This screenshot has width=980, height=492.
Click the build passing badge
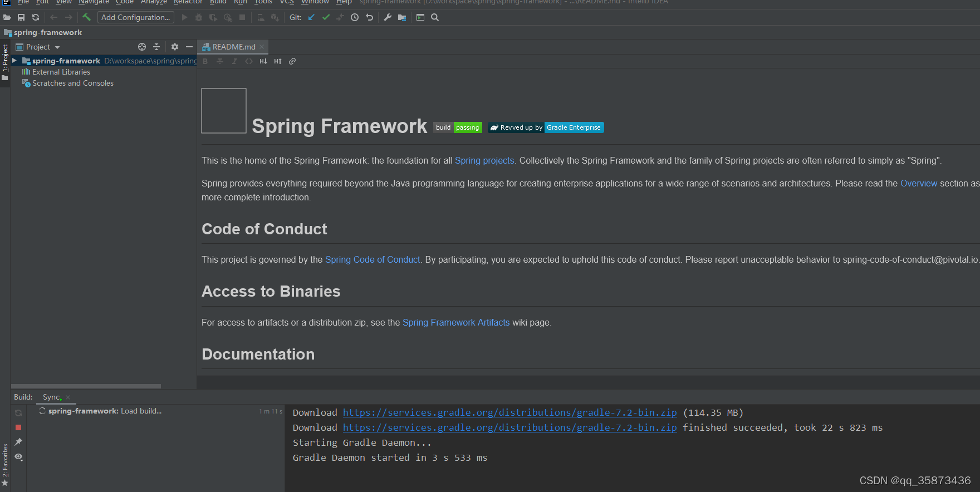pyautogui.click(x=458, y=127)
